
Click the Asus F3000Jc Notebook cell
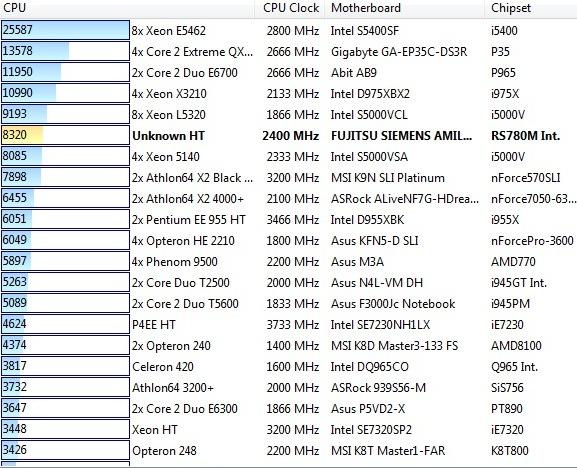point(393,304)
